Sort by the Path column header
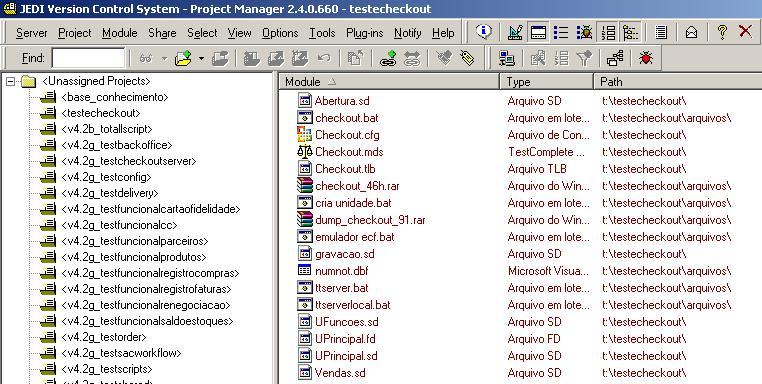Image resolution: width=762 pixels, height=384 pixels. coord(678,82)
